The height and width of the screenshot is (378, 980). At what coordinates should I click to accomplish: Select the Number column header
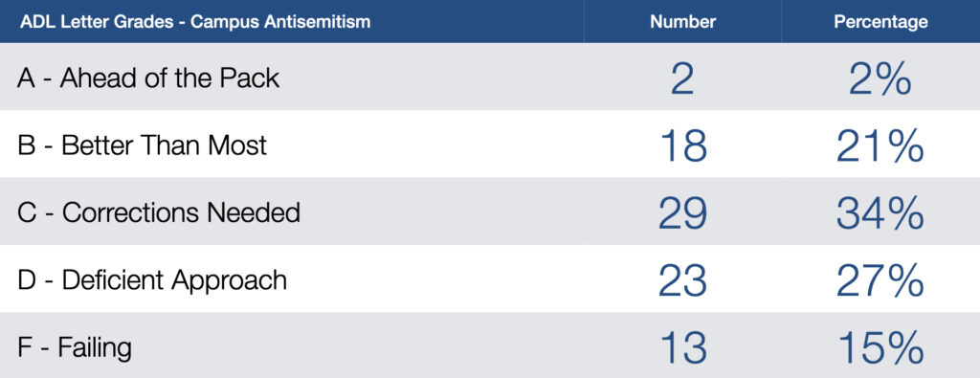(x=682, y=22)
